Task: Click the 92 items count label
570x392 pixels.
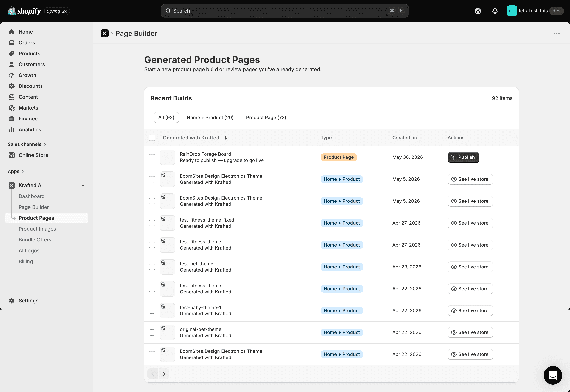Action: (502, 98)
